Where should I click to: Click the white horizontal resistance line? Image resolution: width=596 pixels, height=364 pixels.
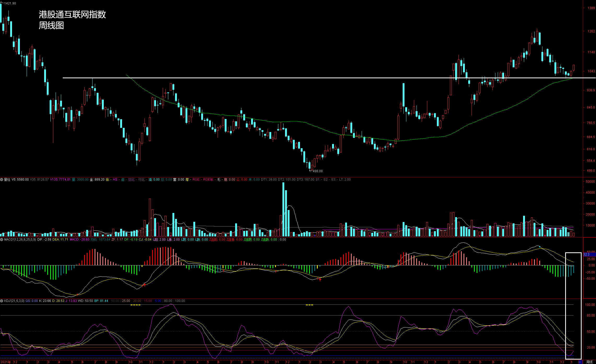pyautogui.click(x=261, y=78)
